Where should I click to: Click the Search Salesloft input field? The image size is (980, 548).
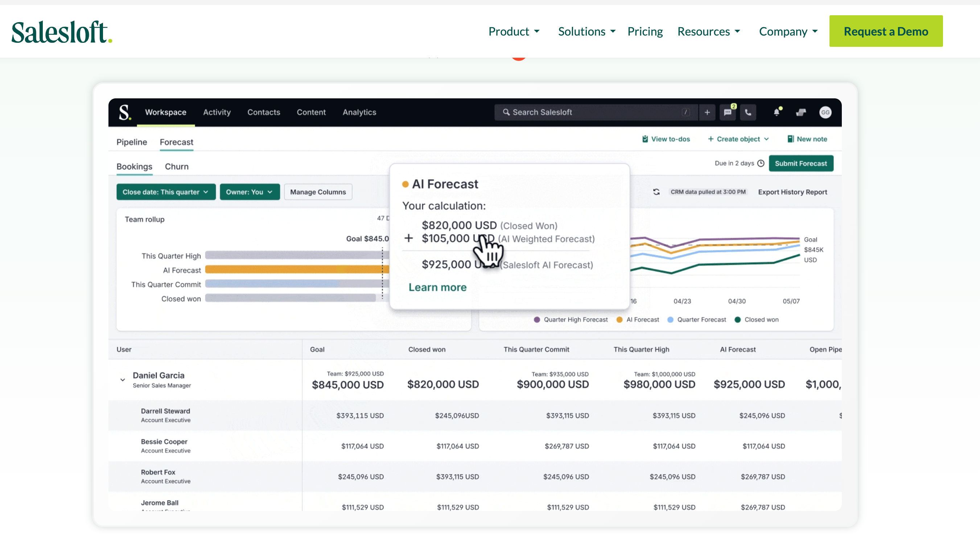pos(596,112)
